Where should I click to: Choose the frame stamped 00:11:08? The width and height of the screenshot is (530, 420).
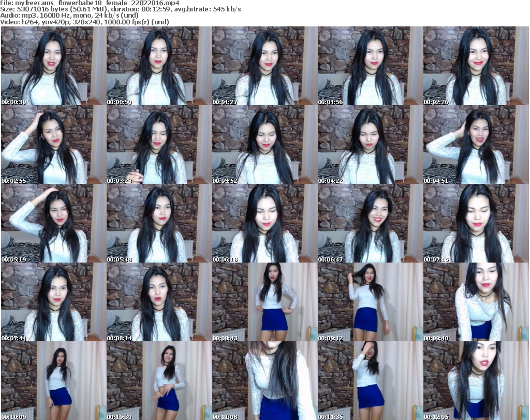(x=264, y=381)
